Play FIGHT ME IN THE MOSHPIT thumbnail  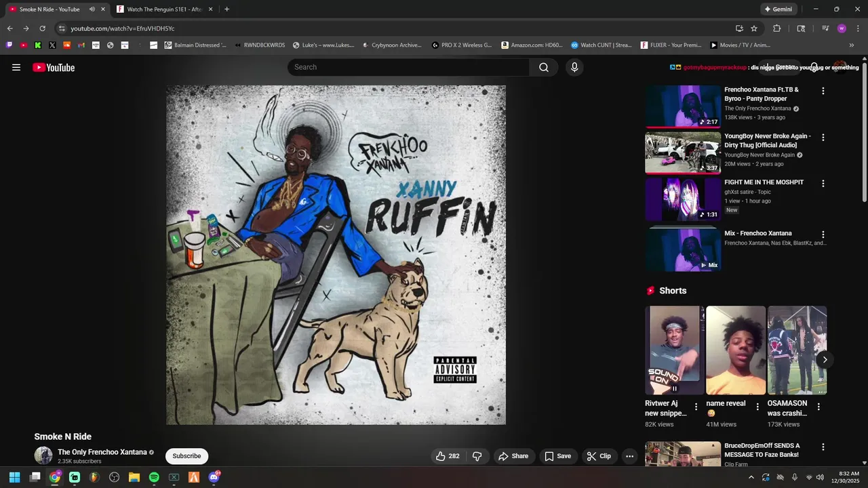(683, 199)
